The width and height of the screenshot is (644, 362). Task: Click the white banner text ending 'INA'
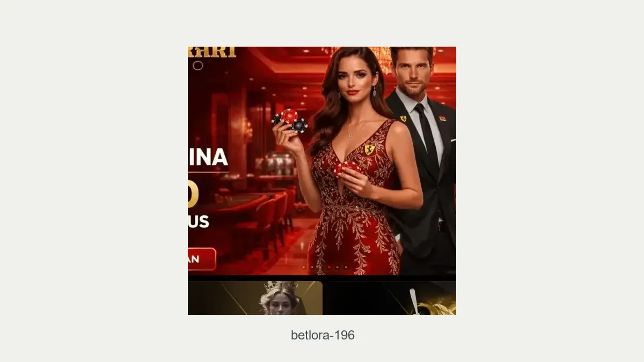208,157
